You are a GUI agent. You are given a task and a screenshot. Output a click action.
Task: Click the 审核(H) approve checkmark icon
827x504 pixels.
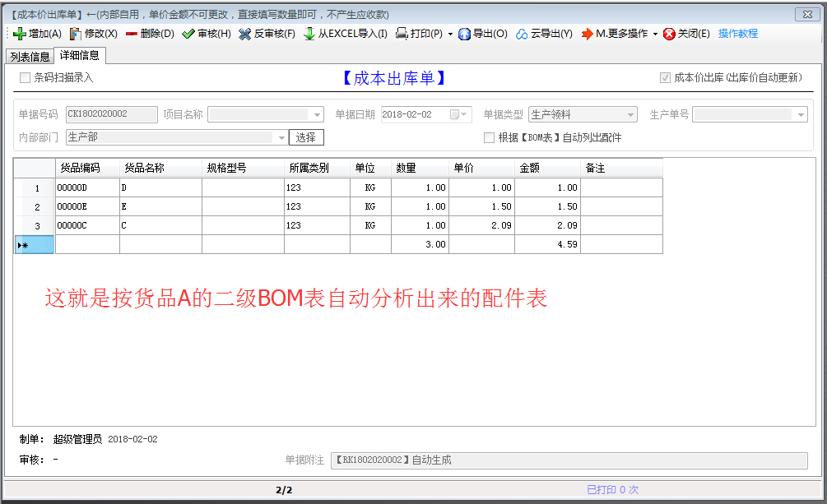coord(188,34)
